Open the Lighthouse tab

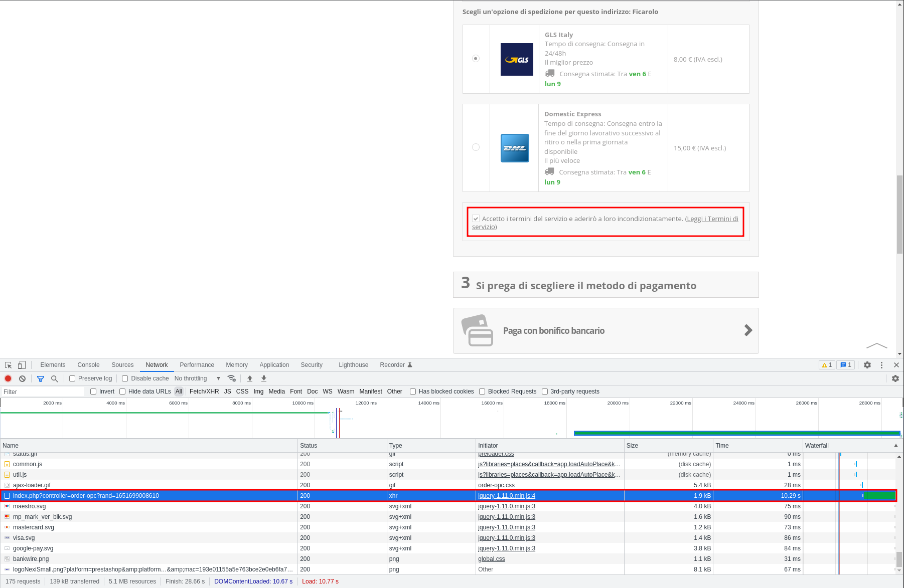(x=353, y=365)
